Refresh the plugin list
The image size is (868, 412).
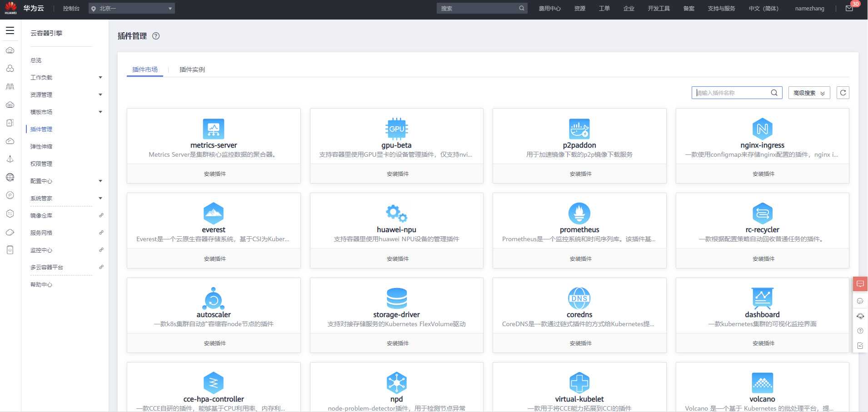pos(843,93)
